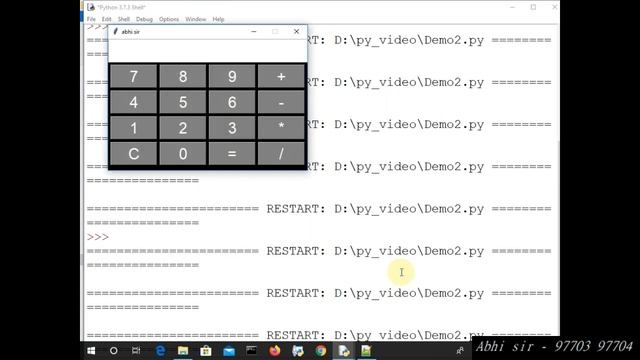The width and height of the screenshot is (640, 360).
Task: Open the Help menu
Action: coord(218,19)
